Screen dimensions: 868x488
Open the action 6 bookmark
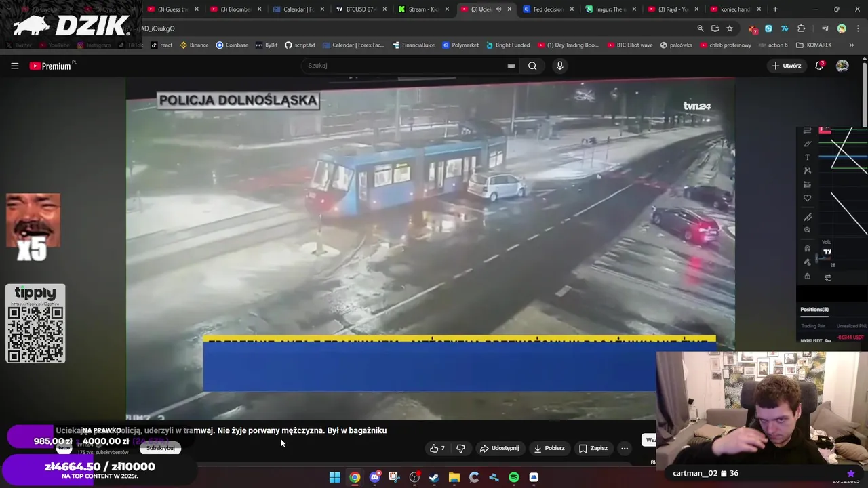pyautogui.click(x=773, y=45)
